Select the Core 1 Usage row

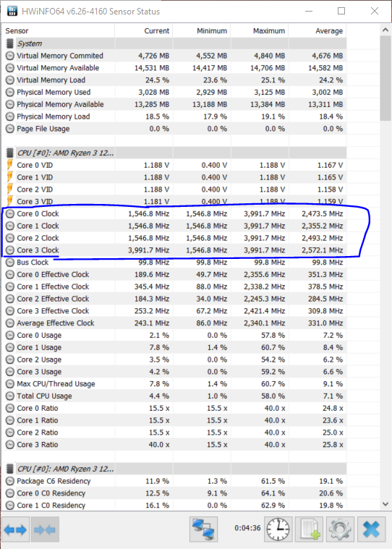pos(174,347)
